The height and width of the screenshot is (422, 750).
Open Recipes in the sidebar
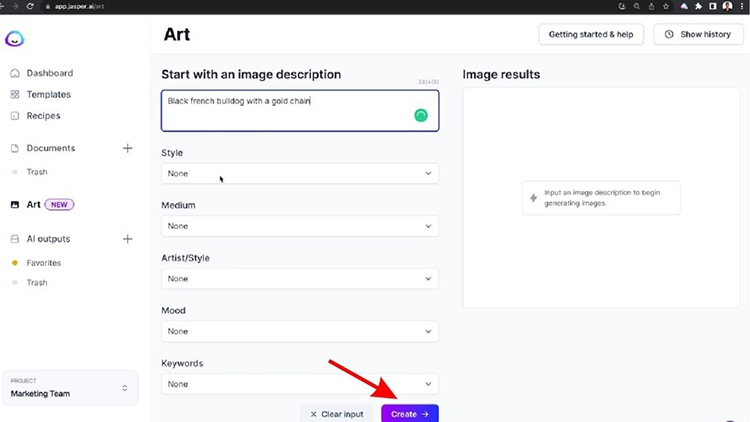pos(44,116)
